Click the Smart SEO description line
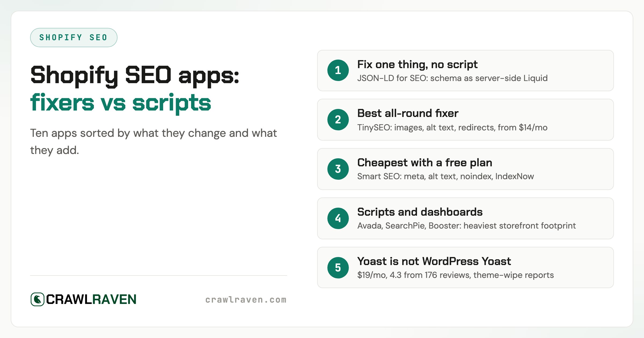The width and height of the screenshot is (644, 338). point(445,176)
